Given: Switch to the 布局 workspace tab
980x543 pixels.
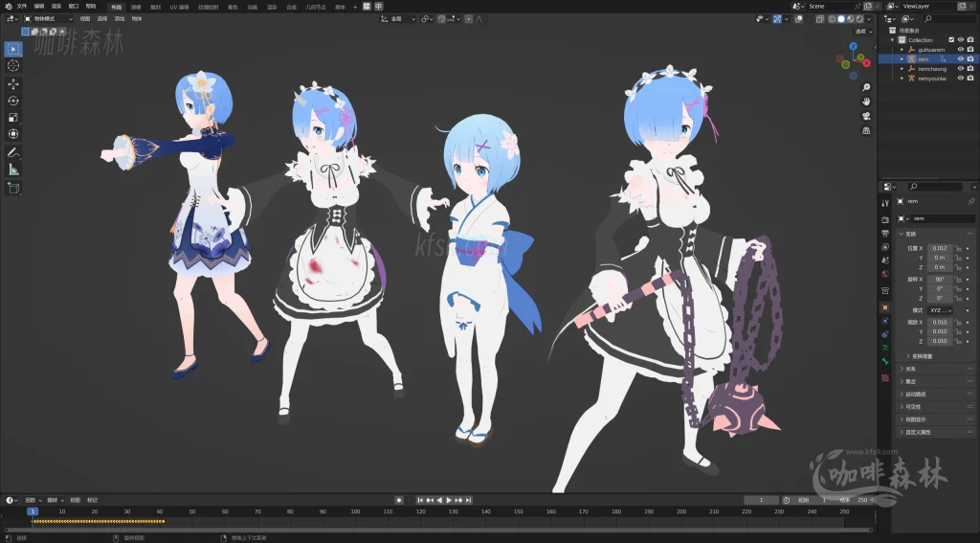Looking at the screenshot, I should click(x=116, y=7).
